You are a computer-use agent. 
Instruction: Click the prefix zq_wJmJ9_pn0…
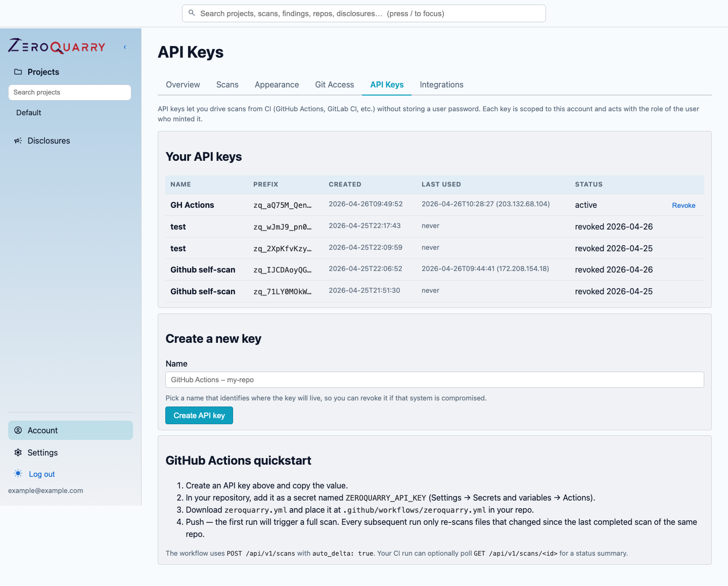(x=283, y=227)
